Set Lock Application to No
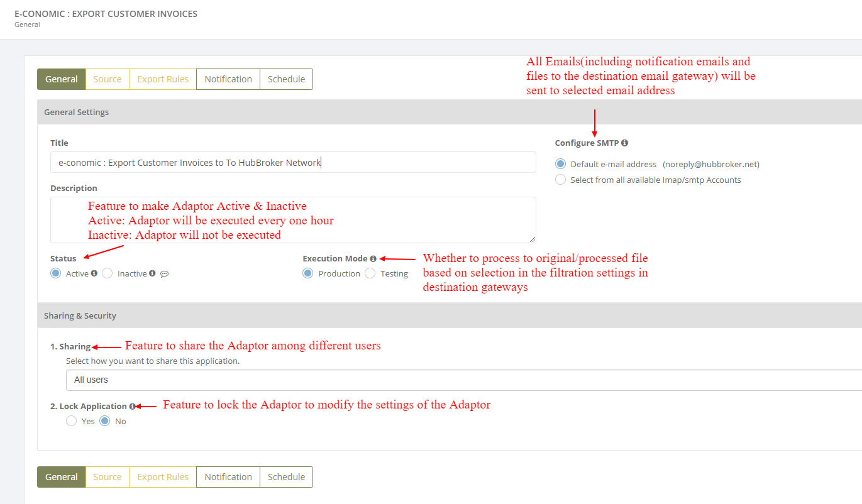 [105, 421]
